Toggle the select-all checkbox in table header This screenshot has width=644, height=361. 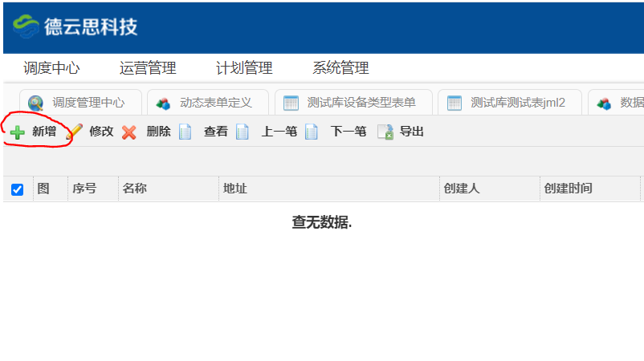coord(18,189)
